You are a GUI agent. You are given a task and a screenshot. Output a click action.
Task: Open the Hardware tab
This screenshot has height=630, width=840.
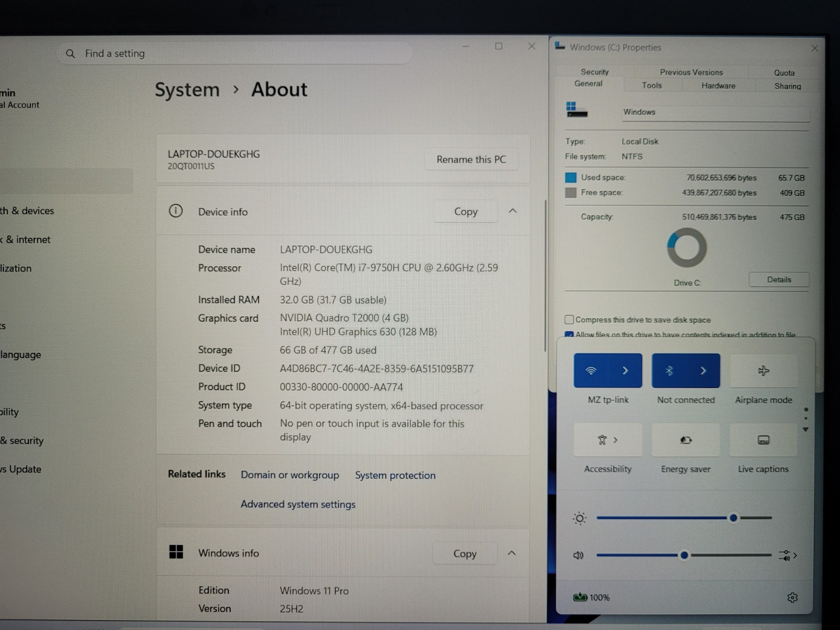(718, 86)
